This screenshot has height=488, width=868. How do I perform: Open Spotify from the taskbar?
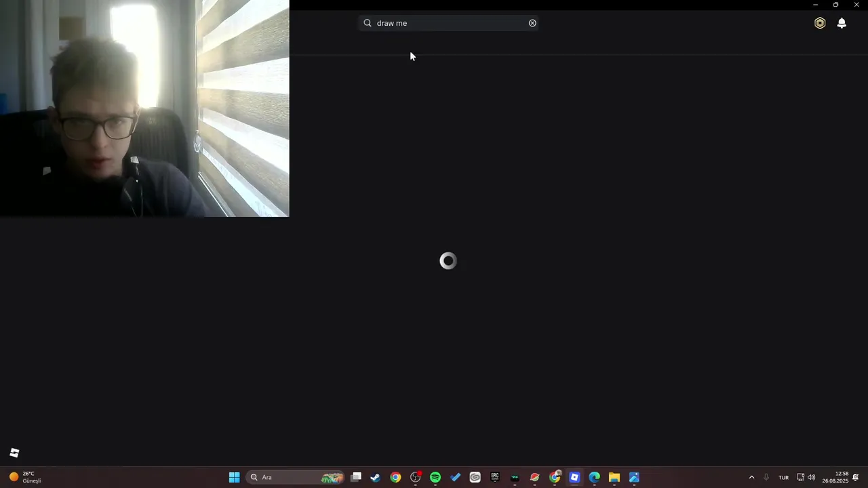point(435,477)
